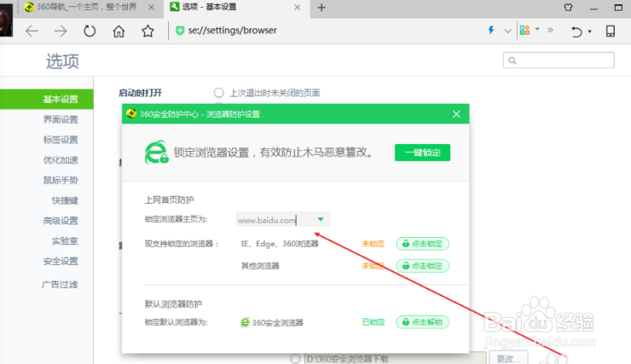Select 基本设置 in the sidebar
631x364 pixels.
[x=47, y=99]
